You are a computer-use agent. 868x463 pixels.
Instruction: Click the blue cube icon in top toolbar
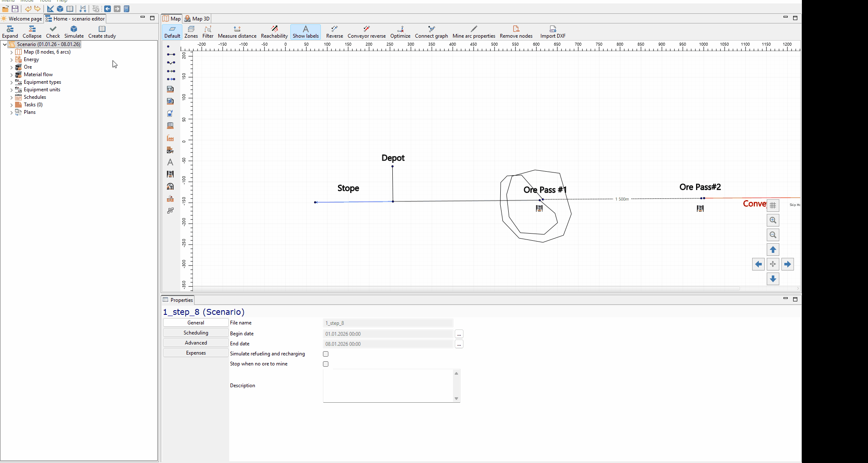[60, 9]
